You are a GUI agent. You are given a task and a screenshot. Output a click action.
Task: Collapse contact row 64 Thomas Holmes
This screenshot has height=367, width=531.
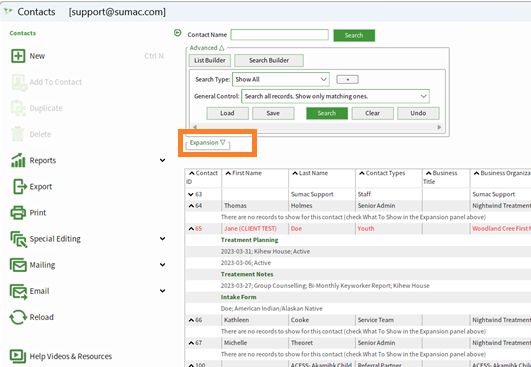click(x=191, y=206)
